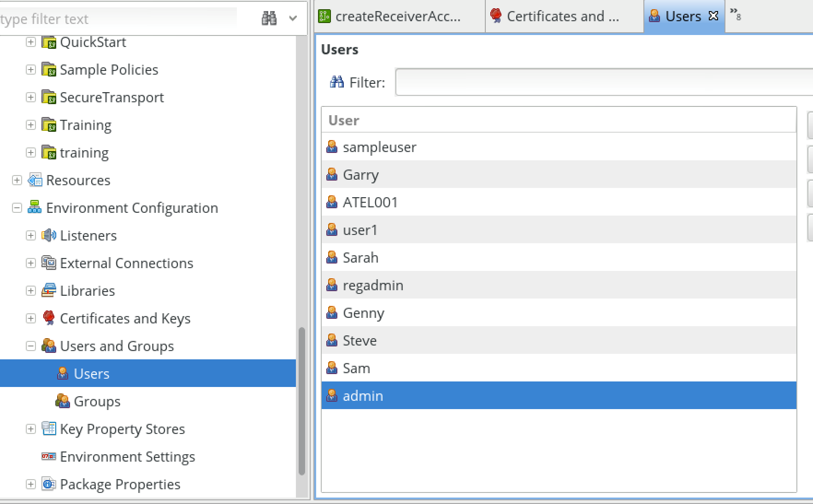The image size is (813, 504).
Task: Click the type filter text field
Action: click(118, 19)
